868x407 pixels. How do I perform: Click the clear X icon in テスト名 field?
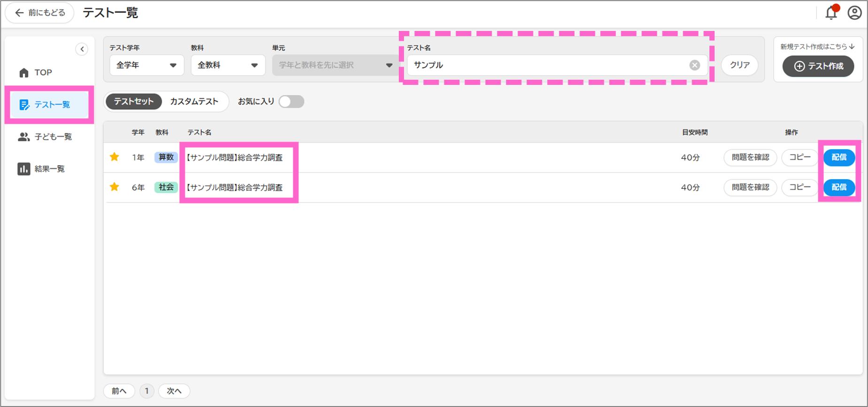694,65
